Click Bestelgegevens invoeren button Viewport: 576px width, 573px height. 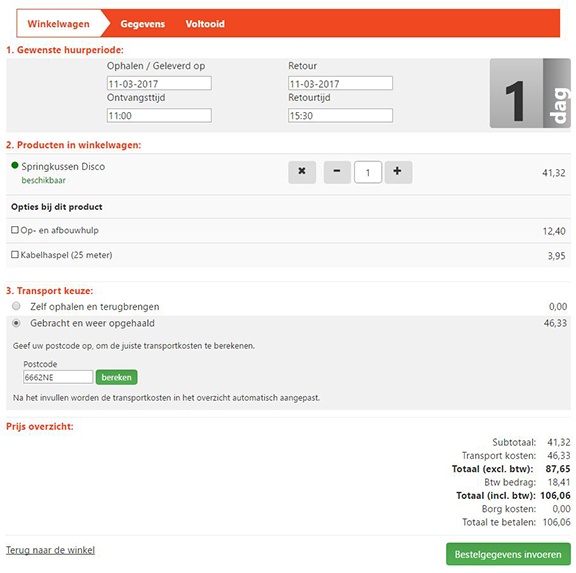click(x=508, y=554)
